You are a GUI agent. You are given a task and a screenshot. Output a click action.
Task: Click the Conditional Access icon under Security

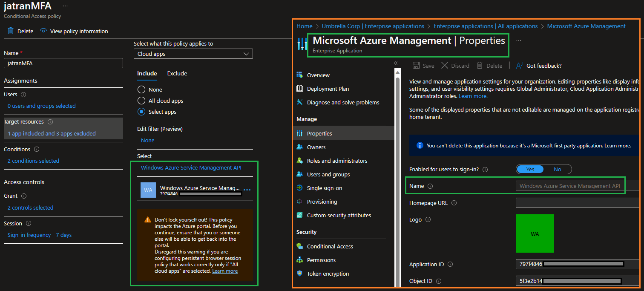tap(299, 246)
